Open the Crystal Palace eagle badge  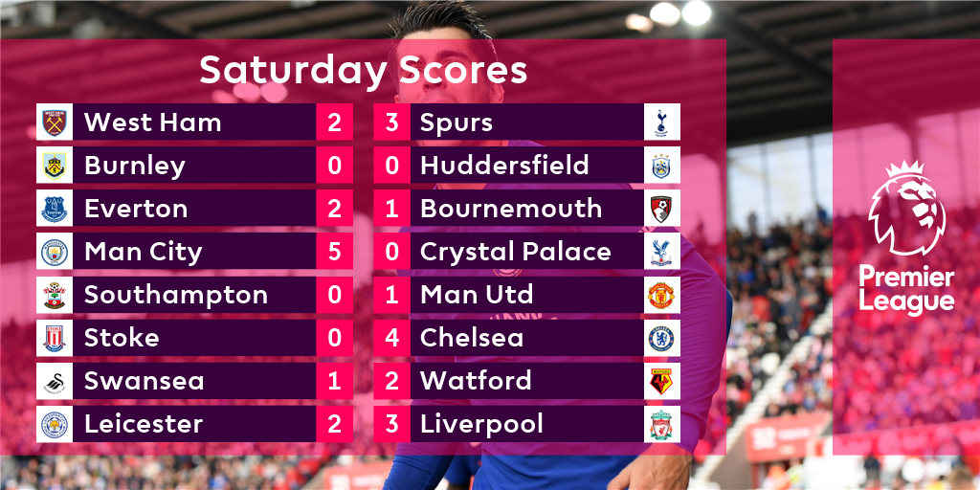point(662,252)
